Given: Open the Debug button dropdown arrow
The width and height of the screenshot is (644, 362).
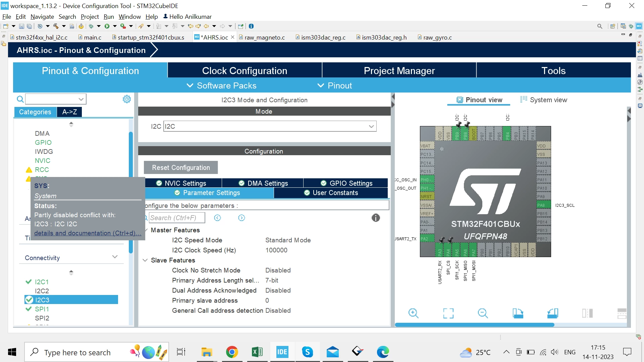Looking at the screenshot, I should 99,26.
